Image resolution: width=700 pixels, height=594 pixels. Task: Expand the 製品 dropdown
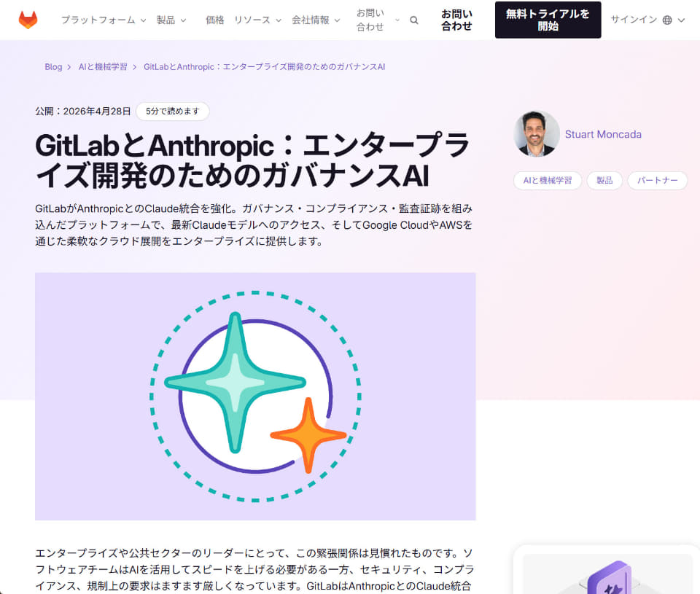tap(171, 20)
